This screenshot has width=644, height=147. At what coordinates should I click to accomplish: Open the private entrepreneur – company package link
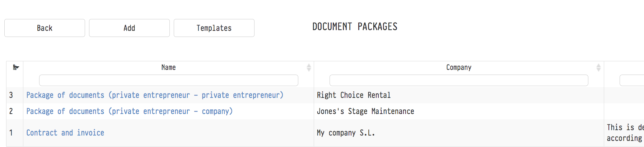click(x=129, y=112)
